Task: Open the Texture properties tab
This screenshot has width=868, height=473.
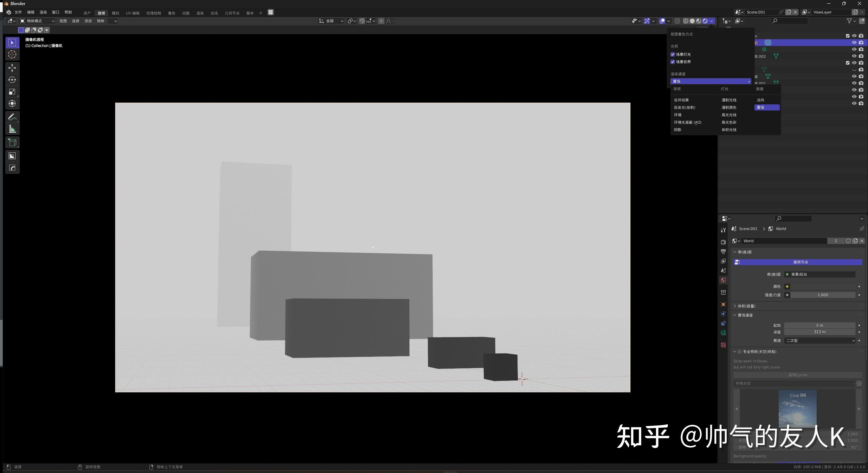Action: [x=723, y=345]
